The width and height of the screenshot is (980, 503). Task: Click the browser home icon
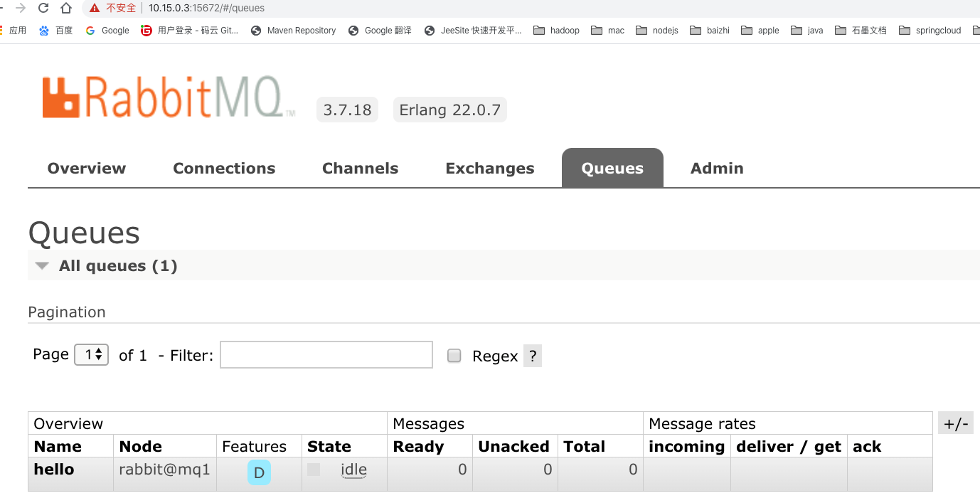coord(66,8)
